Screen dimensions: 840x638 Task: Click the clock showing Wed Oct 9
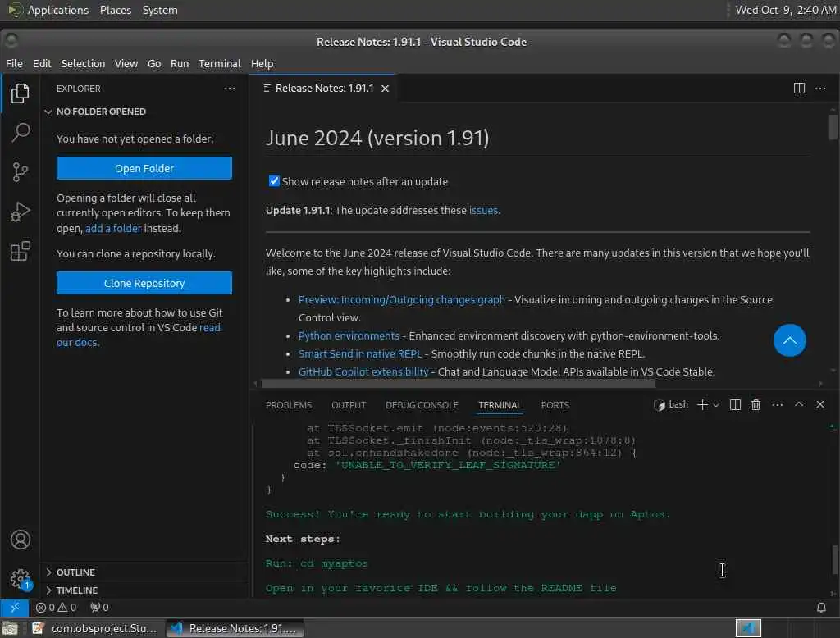click(785, 10)
